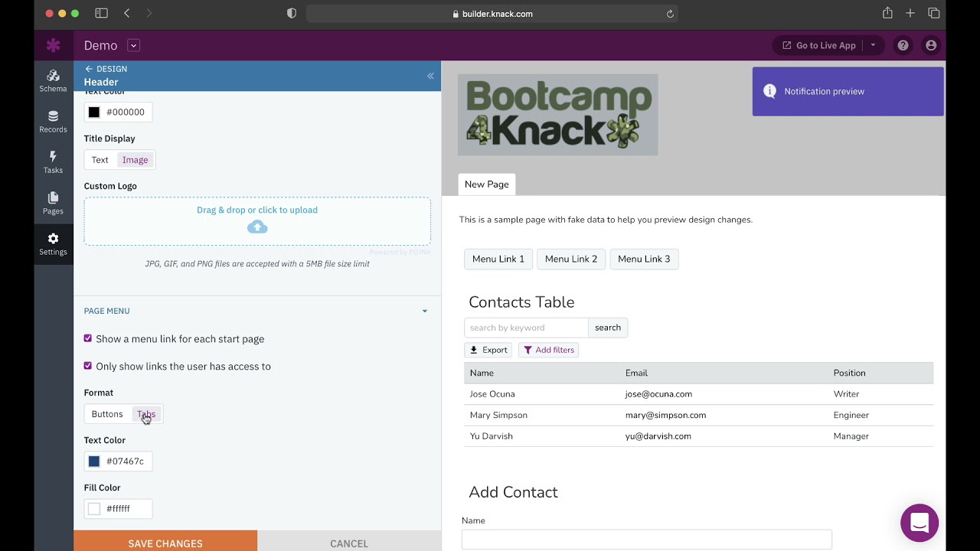Screen dimensions: 980x551
Task: Click the search button in Contacts Table
Action: (x=608, y=328)
